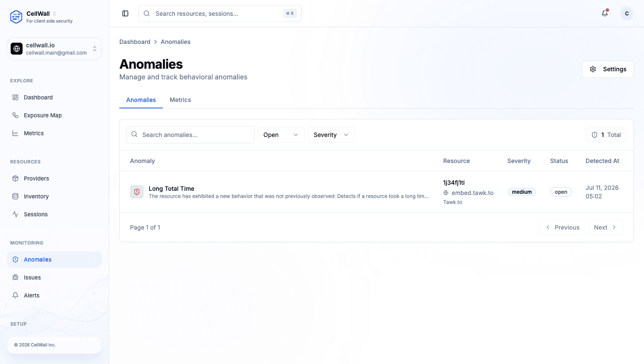Click the Sessions activity icon

tap(15, 214)
